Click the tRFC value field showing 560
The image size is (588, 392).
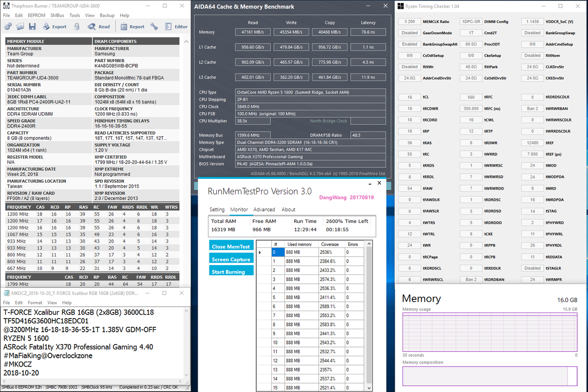pyautogui.click(x=471, y=97)
